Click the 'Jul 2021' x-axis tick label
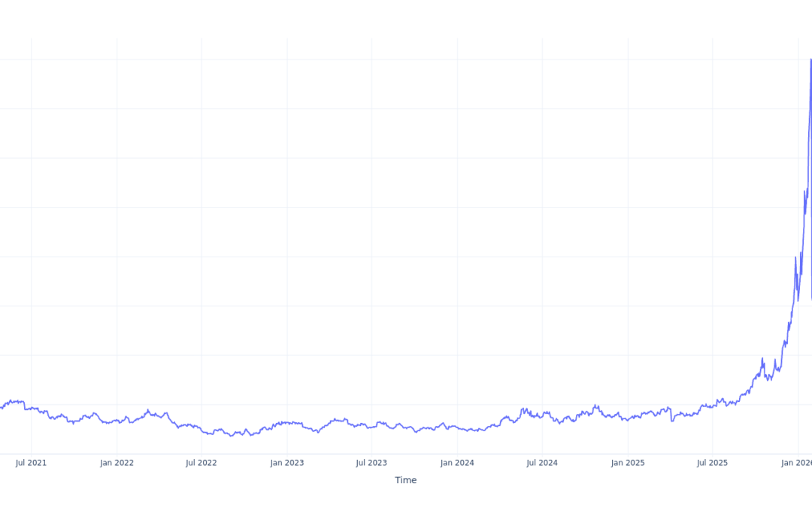Viewport: 812px width, 508px height. (31, 463)
